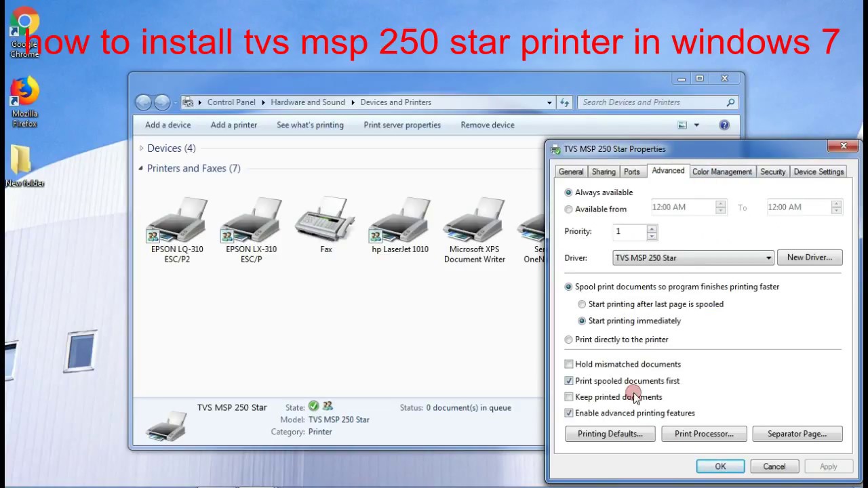868x488 pixels.
Task: Uncheck Print spooled documents first
Action: coord(569,381)
